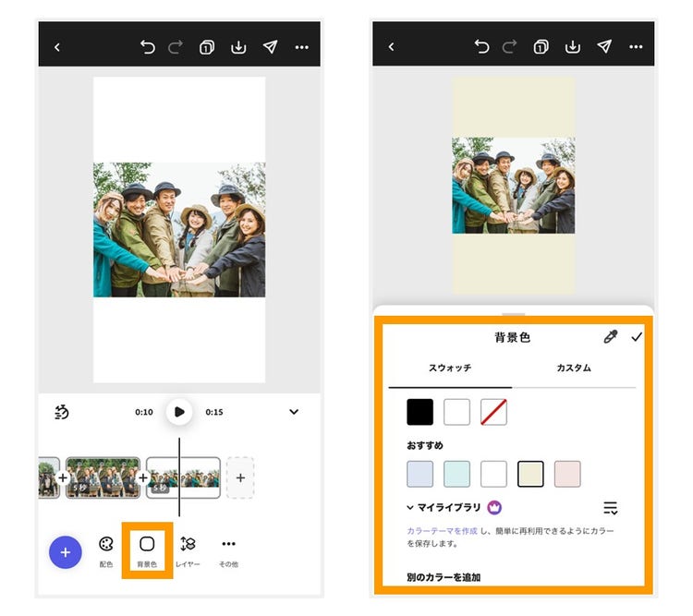Open 背景色 background color tool
The height and width of the screenshot is (616, 693).
point(147,551)
